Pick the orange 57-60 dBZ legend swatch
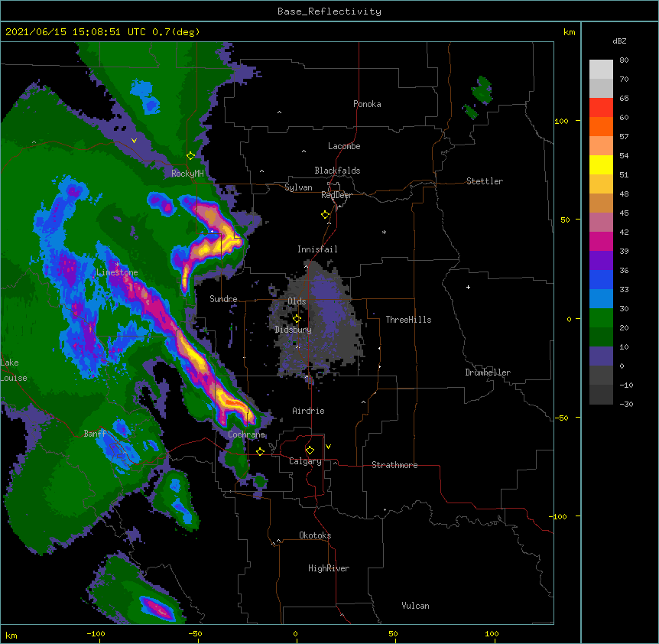 click(x=601, y=126)
